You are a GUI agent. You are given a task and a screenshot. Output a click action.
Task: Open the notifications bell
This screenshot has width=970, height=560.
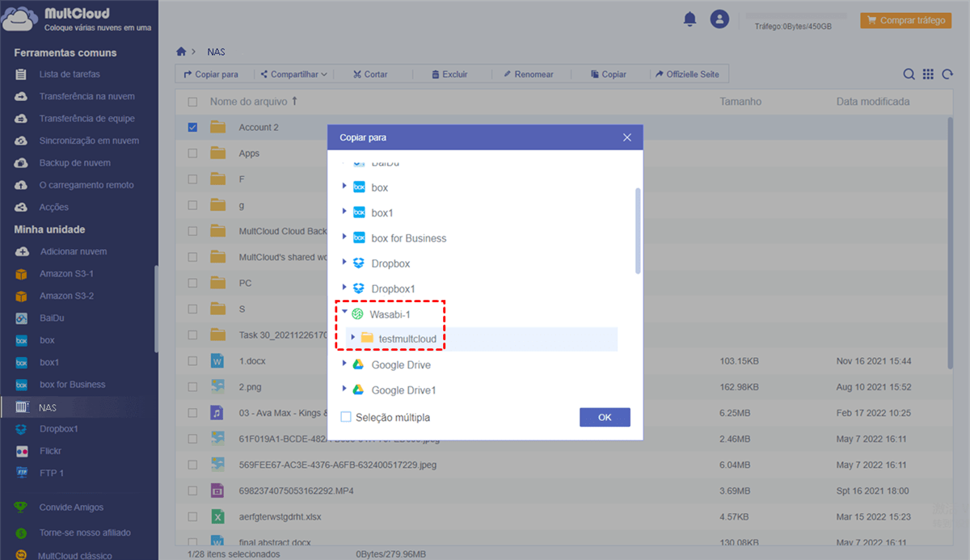click(x=690, y=19)
